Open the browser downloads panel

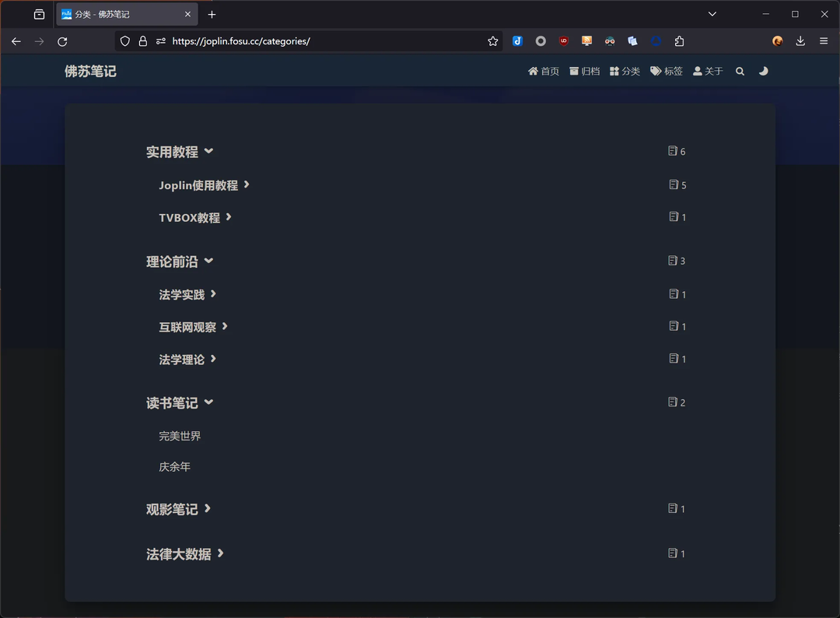pyautogui.click(x=800, y=40)
